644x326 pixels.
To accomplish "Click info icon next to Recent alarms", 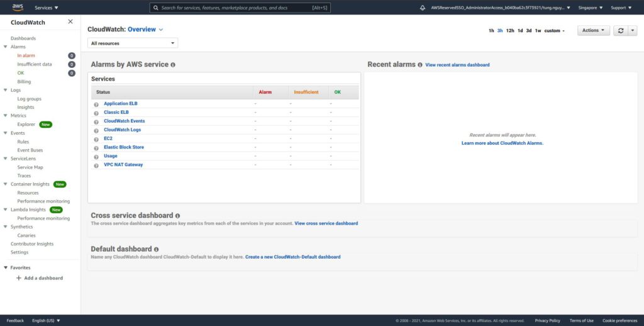I will pyautogui.click(x=419, y=65).
